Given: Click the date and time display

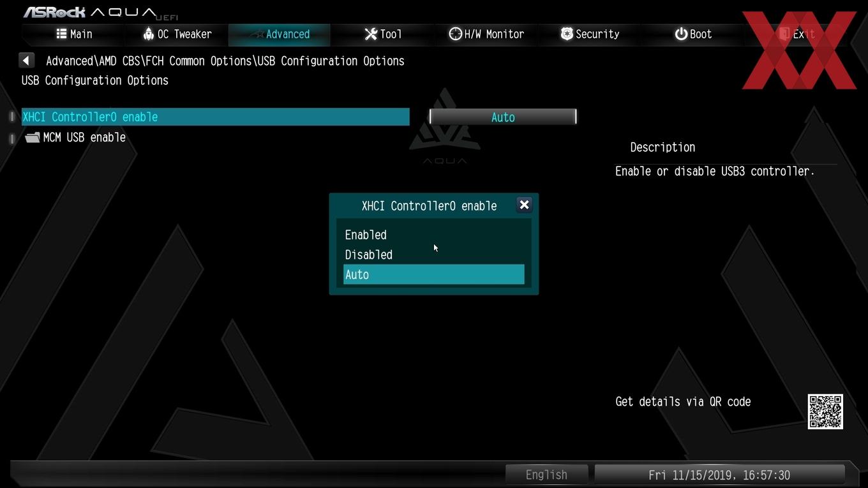Looking at the screenshot, I should click(719, 475).
